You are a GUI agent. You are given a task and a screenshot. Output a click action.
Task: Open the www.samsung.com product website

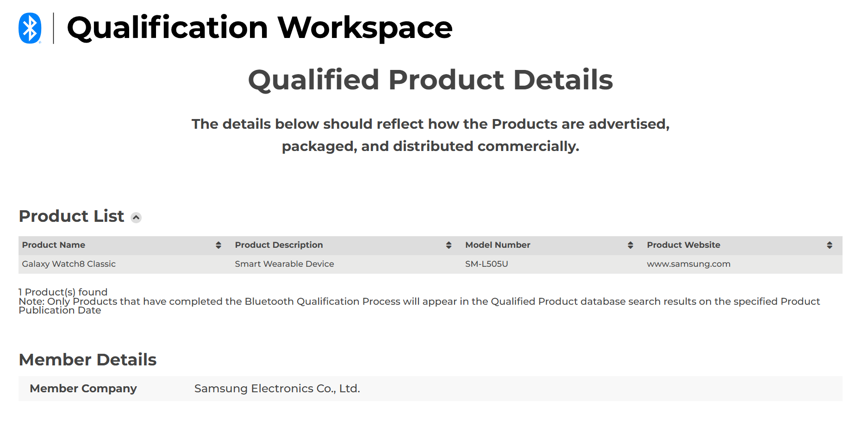(688, 264)
